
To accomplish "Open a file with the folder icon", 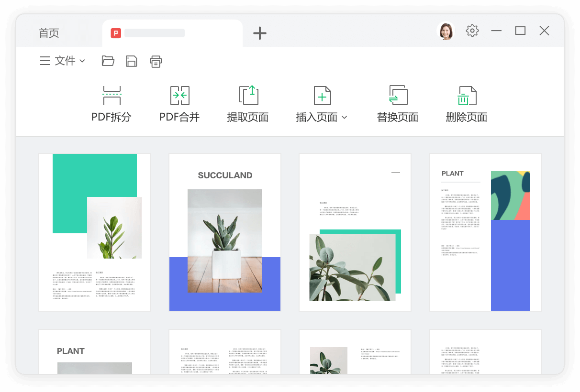I will [108, 61].
